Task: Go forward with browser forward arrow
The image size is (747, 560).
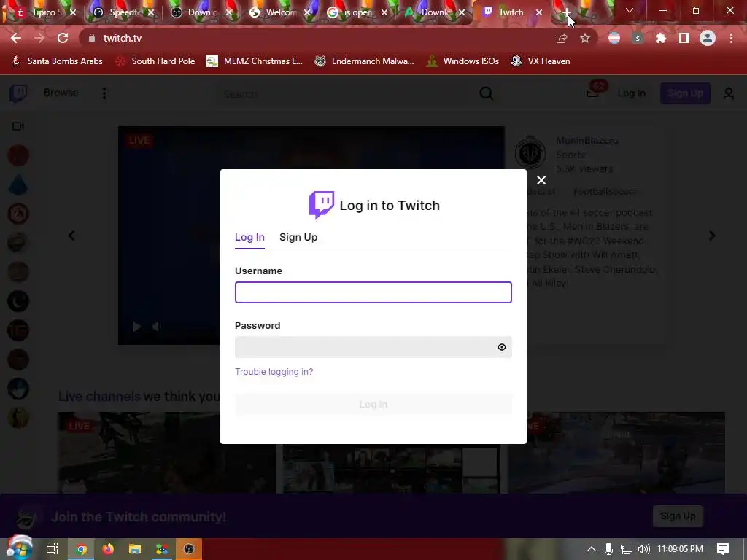Action: (39, 38)
